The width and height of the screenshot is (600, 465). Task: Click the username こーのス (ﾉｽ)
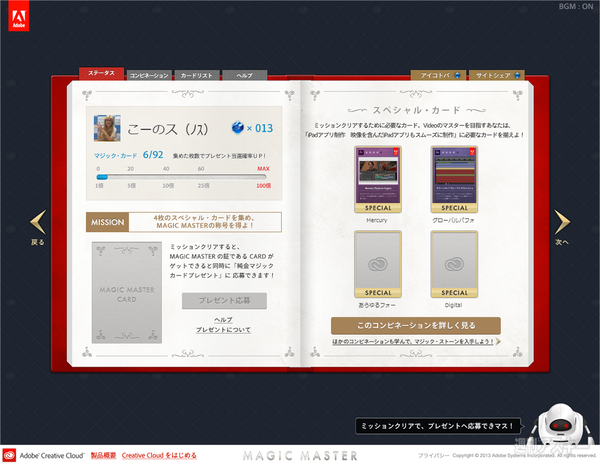coord(168,129)
